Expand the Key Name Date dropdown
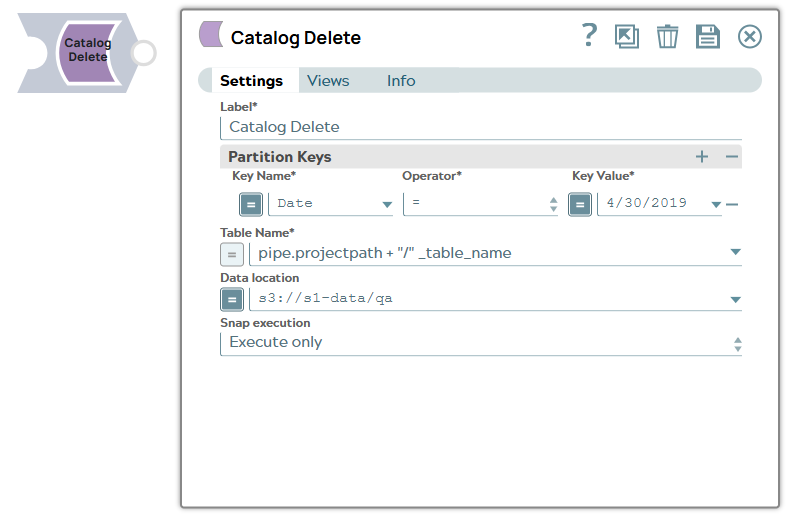This screenshot has height=518, width=791. pyautogui.click(x=387, y=205)
